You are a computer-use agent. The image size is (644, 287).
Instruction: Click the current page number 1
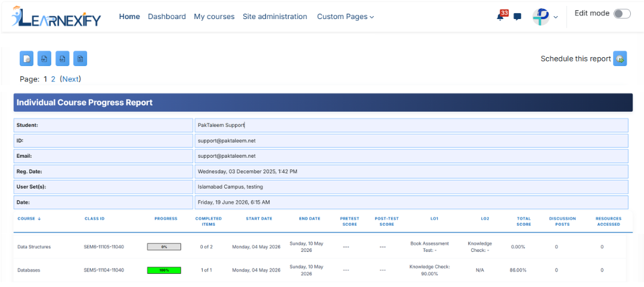45,79
